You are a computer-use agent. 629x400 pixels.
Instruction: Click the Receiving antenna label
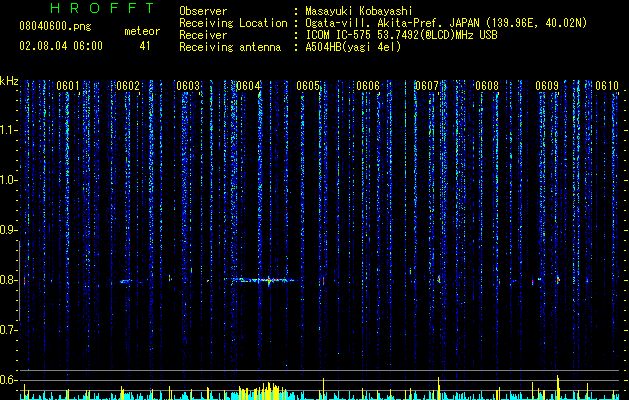[x=230, y=47]
